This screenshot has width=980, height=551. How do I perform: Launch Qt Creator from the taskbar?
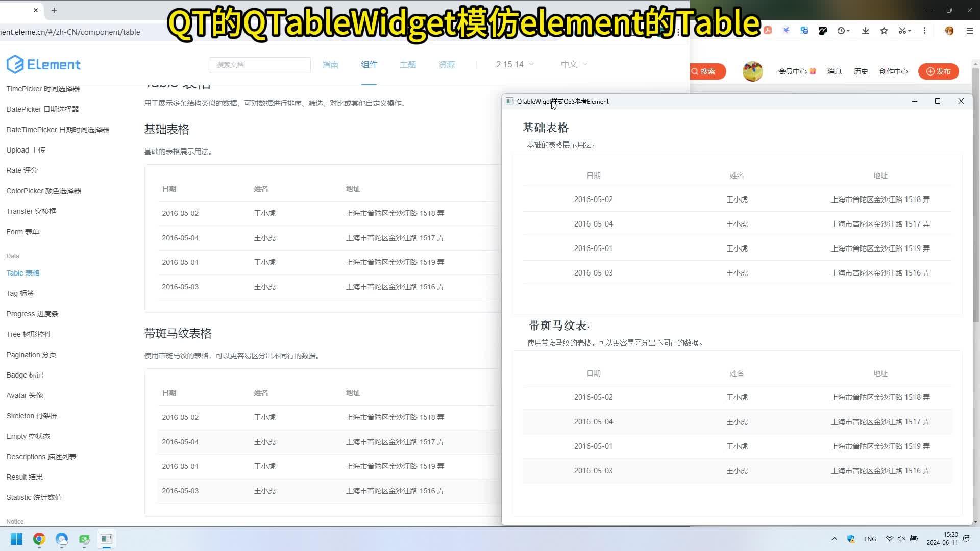click(x=84, y=539)
